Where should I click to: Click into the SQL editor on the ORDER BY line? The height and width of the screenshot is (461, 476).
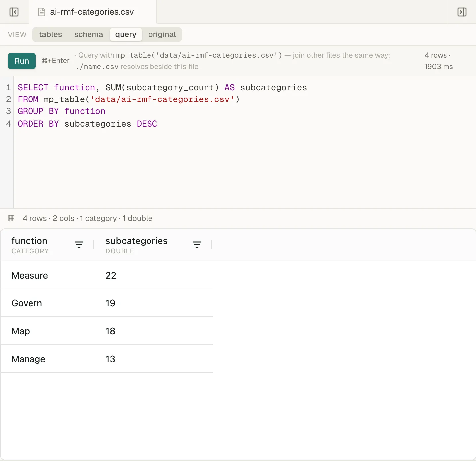[88, 124]
